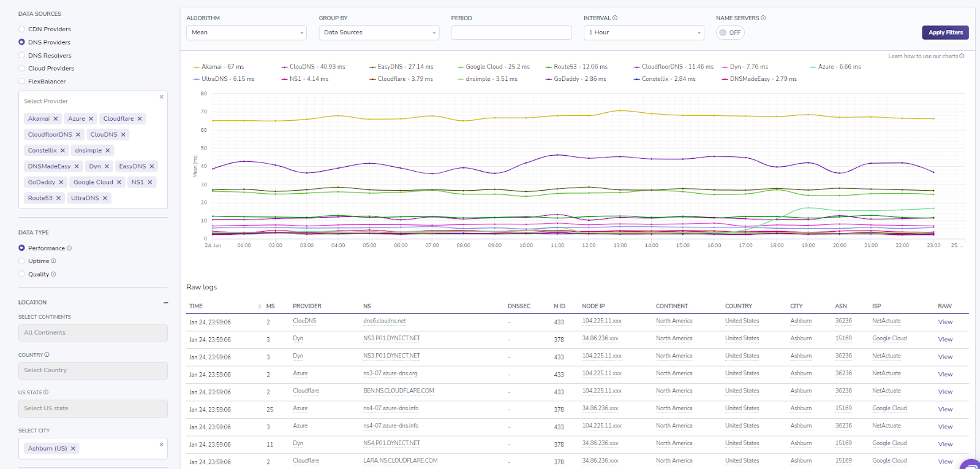The width and height of the screenshot is (980, 469).
Task: Open Learn how to use our charts
Action: coord(926,56)
